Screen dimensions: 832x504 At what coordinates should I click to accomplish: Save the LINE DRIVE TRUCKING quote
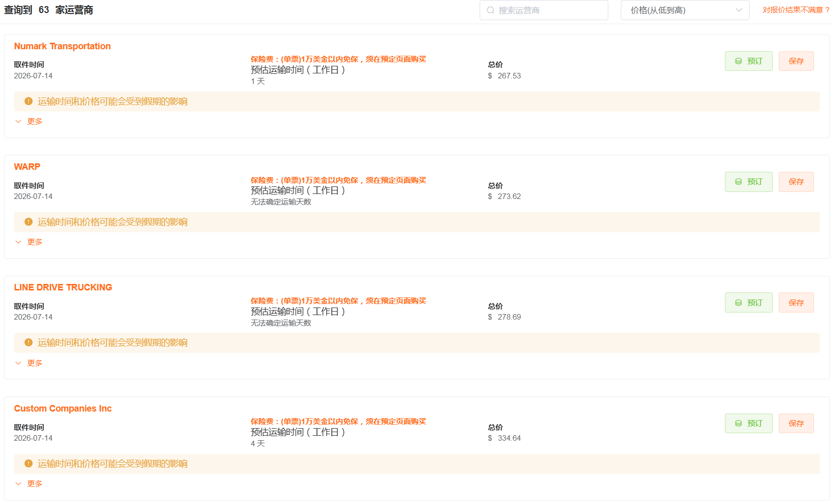pos(796,303)
